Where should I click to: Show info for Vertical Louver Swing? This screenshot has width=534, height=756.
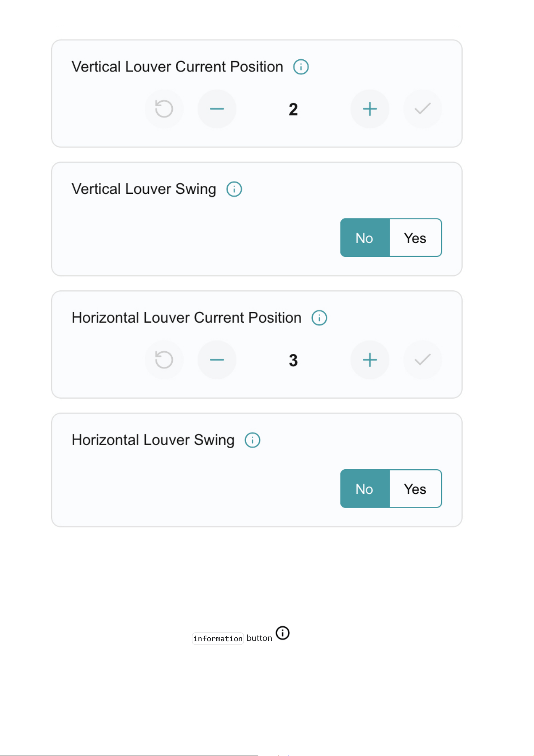(234, 189)
